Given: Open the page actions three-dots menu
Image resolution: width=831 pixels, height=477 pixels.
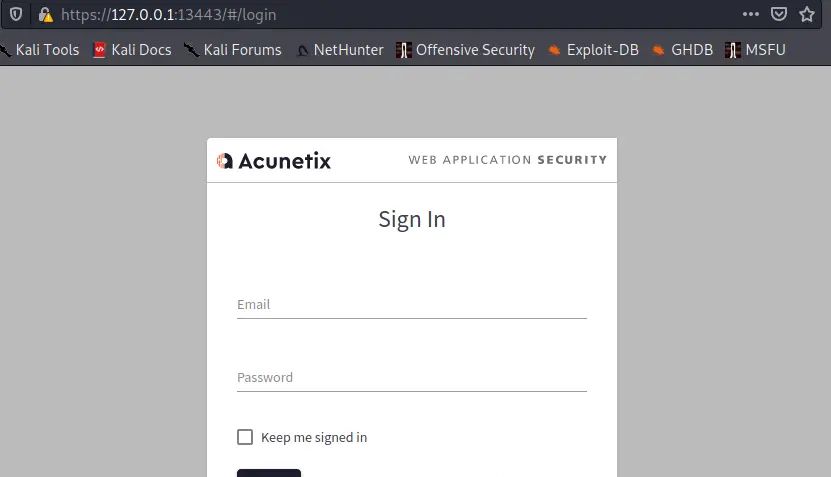Looking at the screenshot, I should 751,15.
